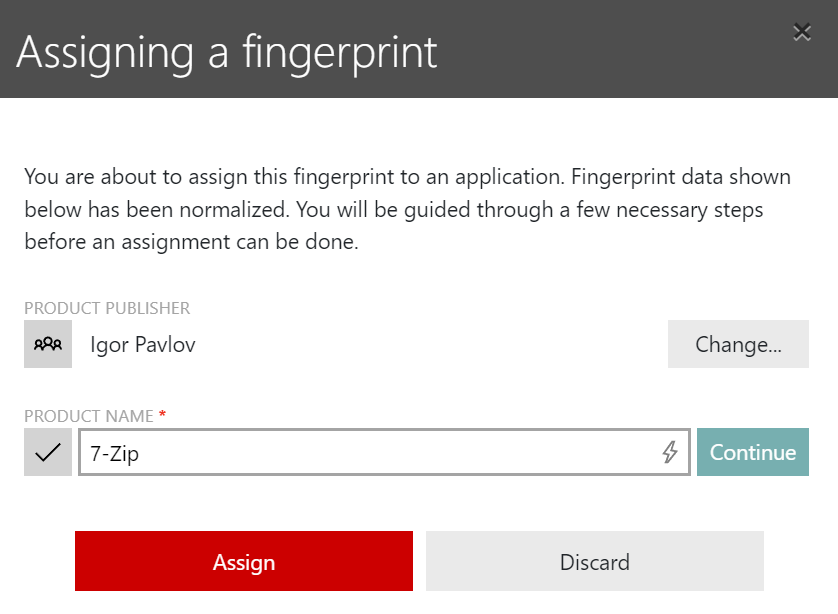This screenshot has height=614, width=838.
Task: Click the people symbol under PRODUCT PUBLISHER
Action: (x=47, y=343)
